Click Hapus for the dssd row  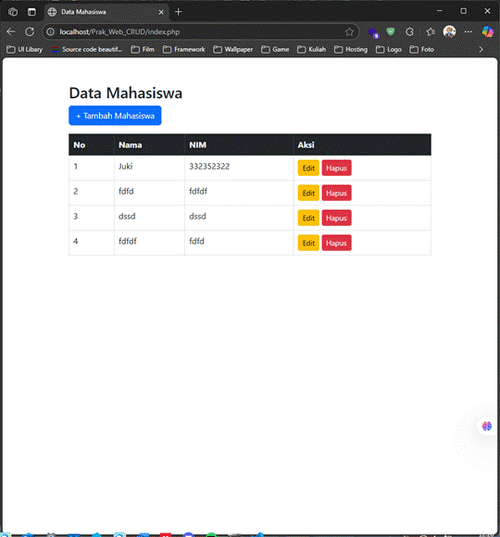pyautogui.click(x=336, y=218)
